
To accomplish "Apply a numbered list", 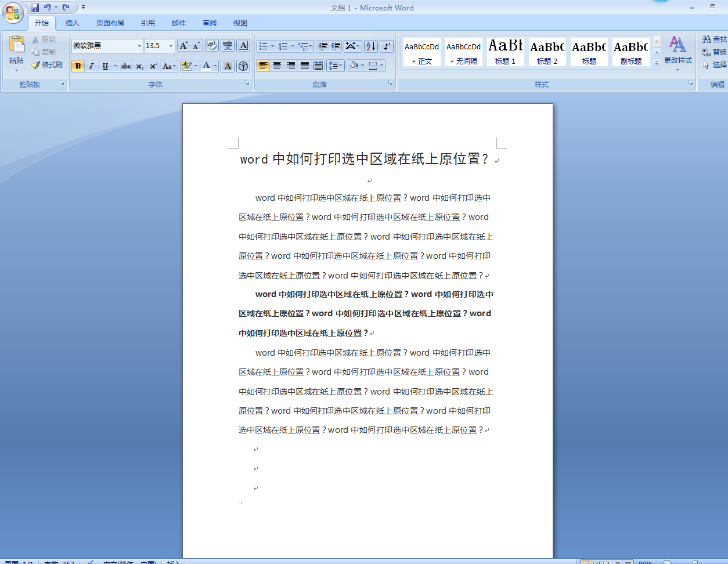I will coord(283,46).
